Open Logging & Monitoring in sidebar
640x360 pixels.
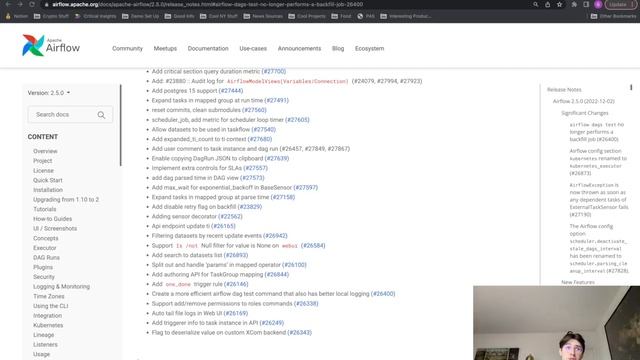click(61, 287)
